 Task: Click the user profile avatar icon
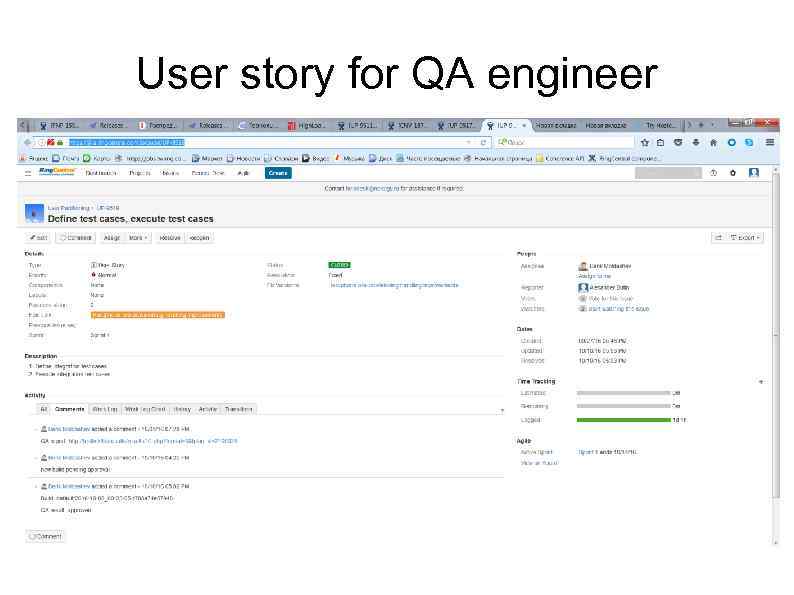[x=754, y=173]
